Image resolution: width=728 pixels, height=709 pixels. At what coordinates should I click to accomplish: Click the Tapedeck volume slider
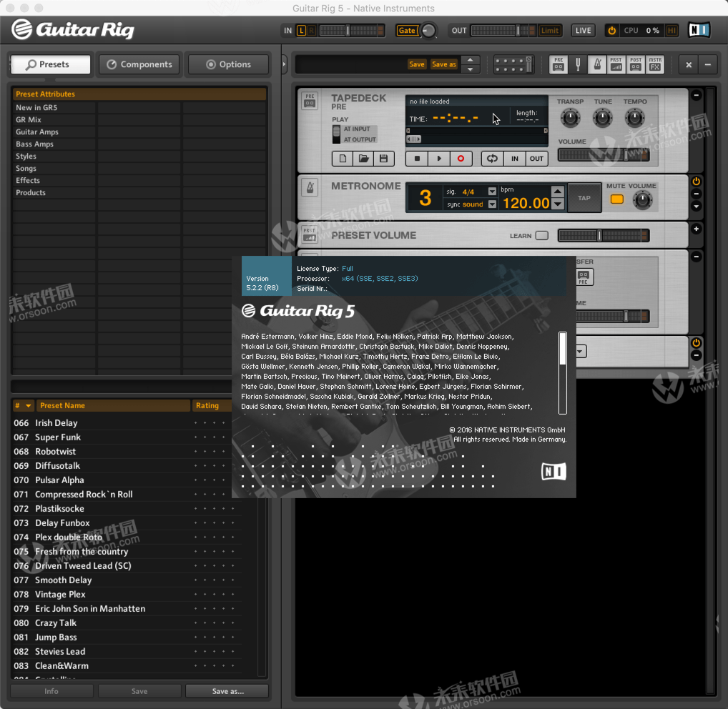tap(603, 155)
